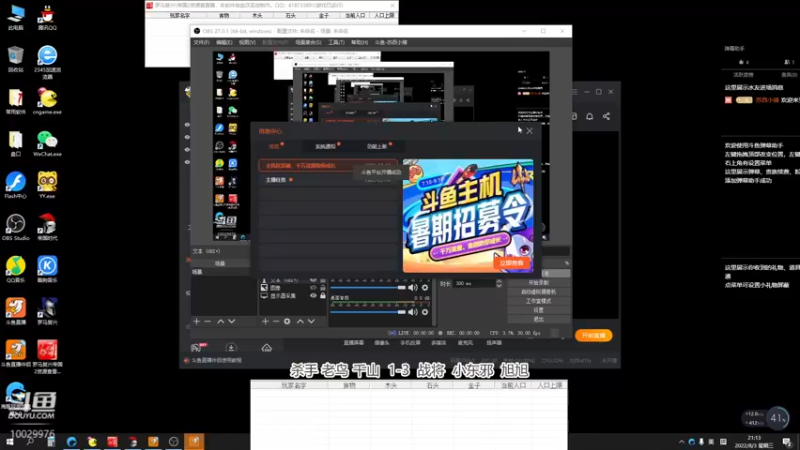Toggle visibility of the 图像 source
Screen dimensions: 800x450
(313, 288)
